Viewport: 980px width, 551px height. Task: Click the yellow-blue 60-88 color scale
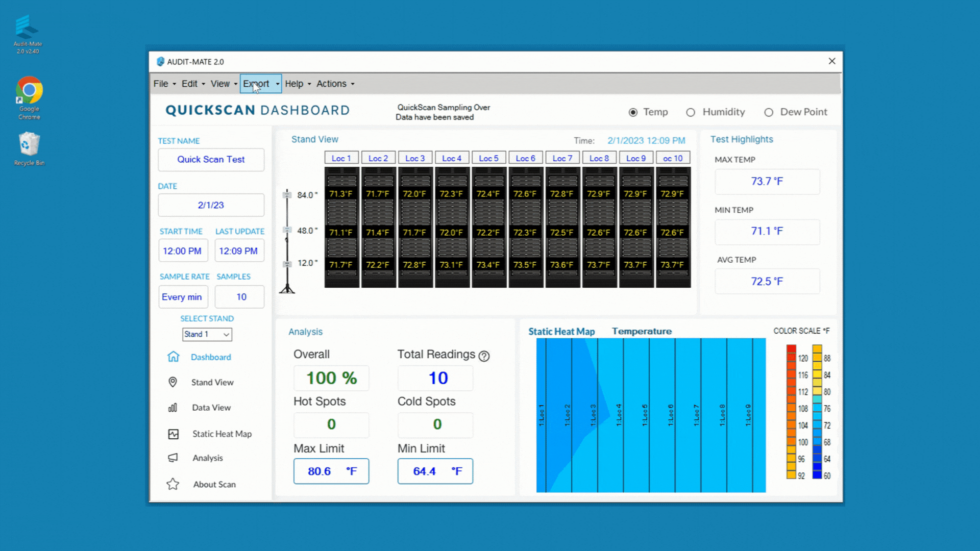click(817, 412)
